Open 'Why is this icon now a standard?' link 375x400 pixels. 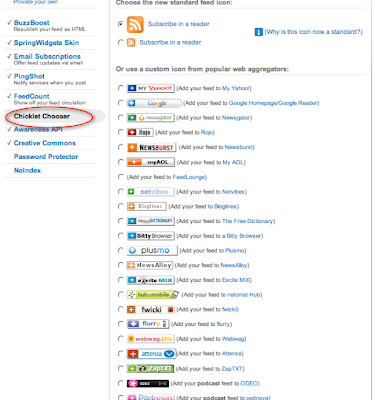pyautogui.click(x=313, y=32)
